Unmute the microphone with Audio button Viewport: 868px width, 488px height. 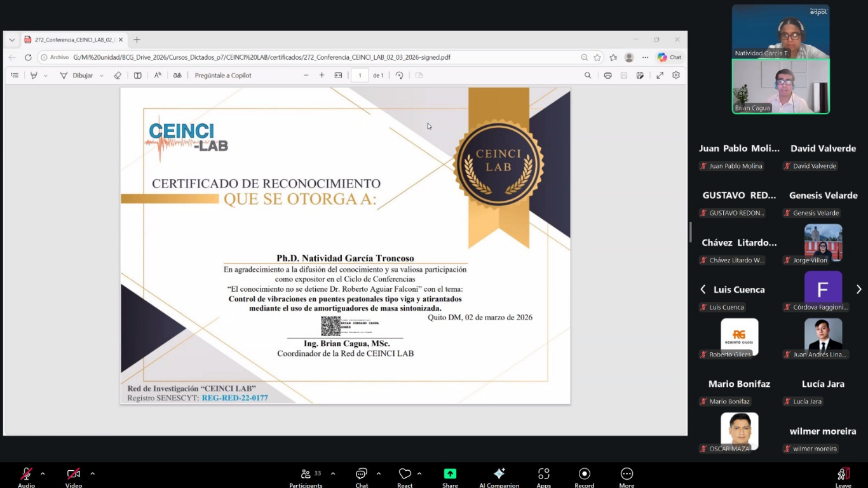[x=26, y=474]
